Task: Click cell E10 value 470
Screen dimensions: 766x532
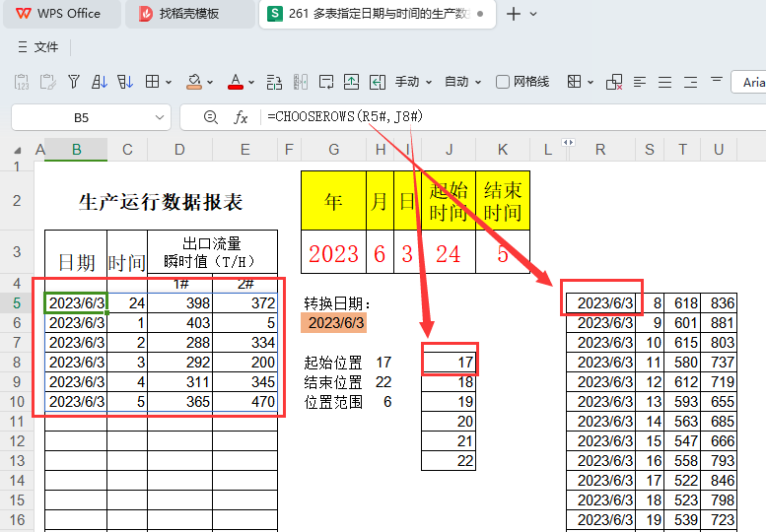Action: [x=244, y=402]
